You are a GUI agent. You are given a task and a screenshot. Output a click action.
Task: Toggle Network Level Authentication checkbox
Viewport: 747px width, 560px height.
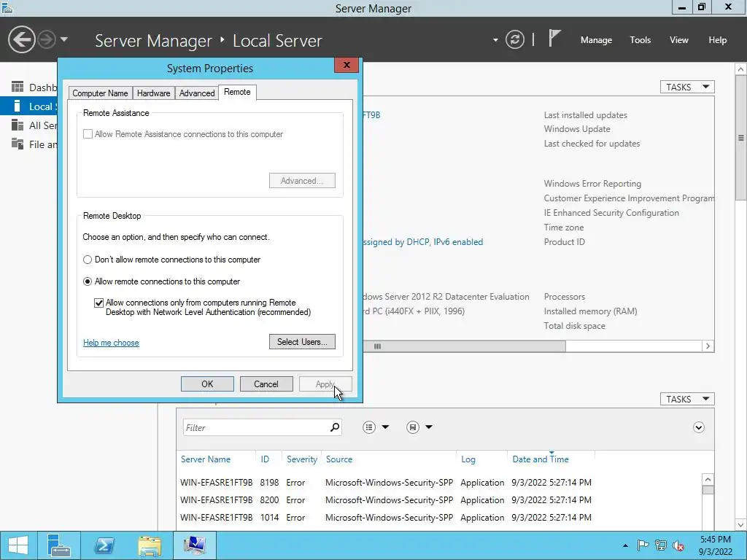(x=98, y=303)
